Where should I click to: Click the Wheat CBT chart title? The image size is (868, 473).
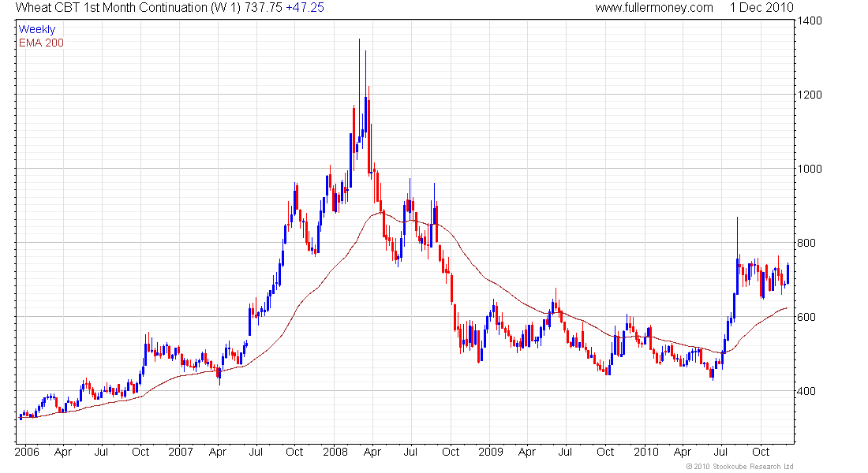[170, 8]
